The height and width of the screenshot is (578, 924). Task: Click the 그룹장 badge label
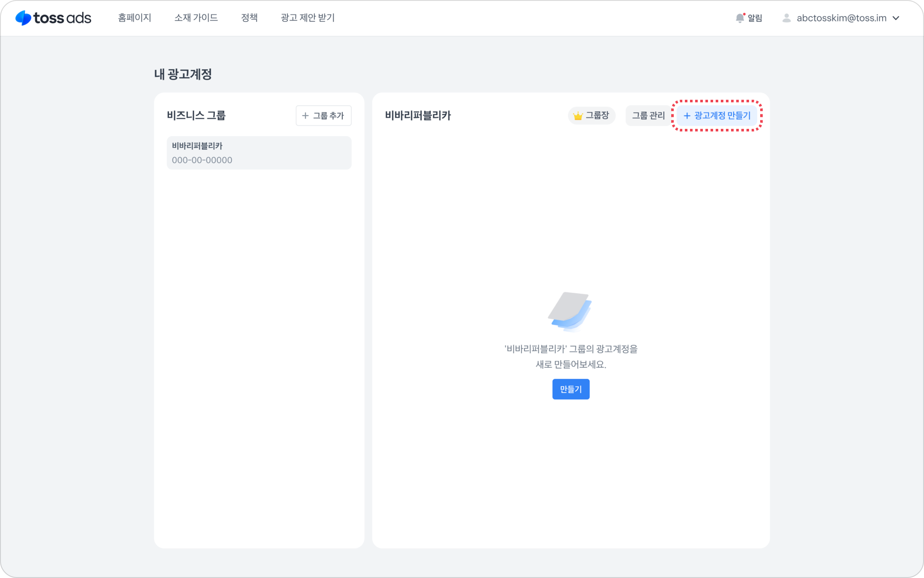pyautogui.click(x=597, y=116)
